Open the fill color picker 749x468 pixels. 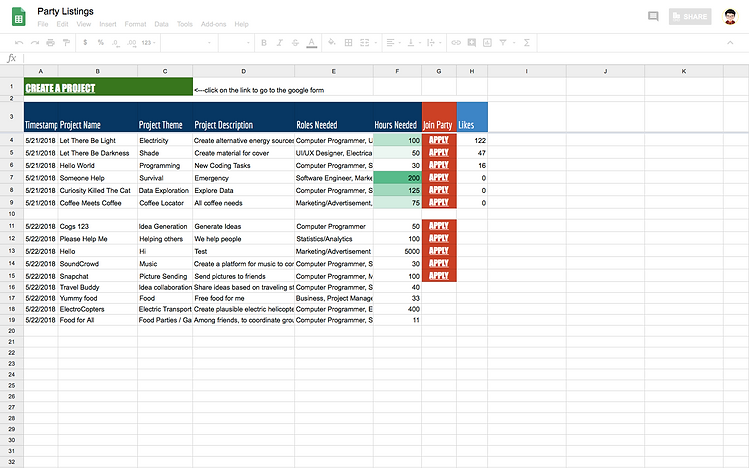click(x=332, y=43)
